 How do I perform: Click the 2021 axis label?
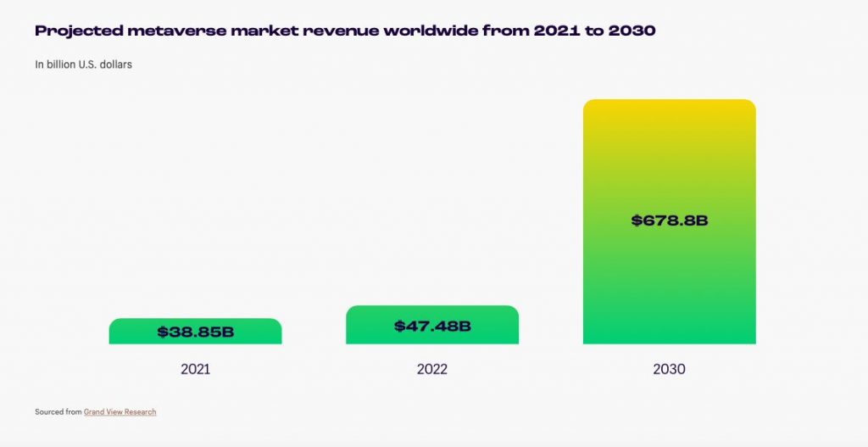(196, 369)
